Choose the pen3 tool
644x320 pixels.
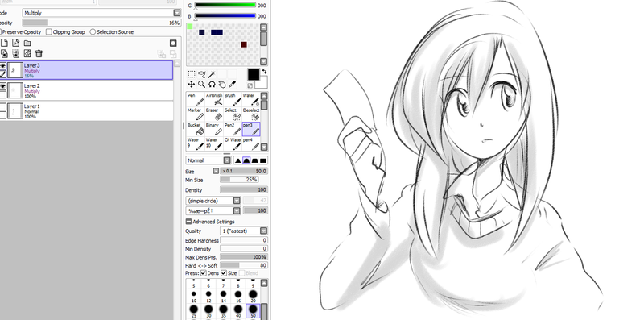[x=251, y=129]
